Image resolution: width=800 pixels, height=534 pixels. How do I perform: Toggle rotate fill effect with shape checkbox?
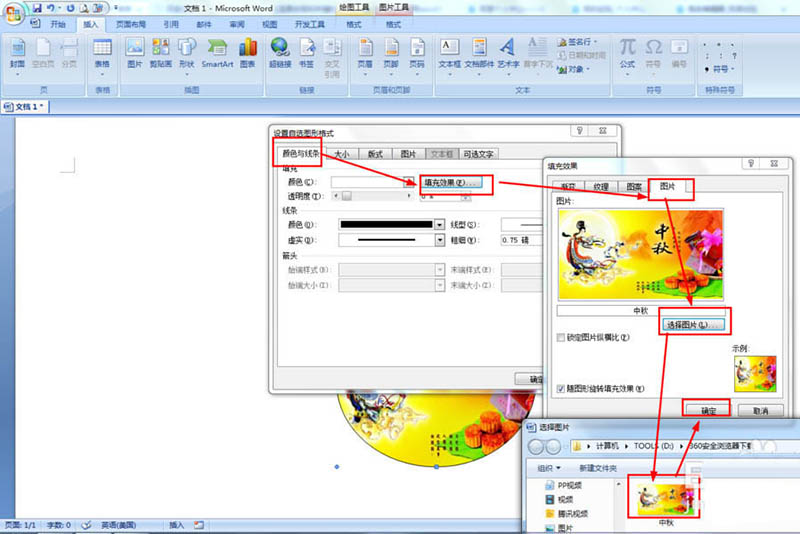point(561,389)
